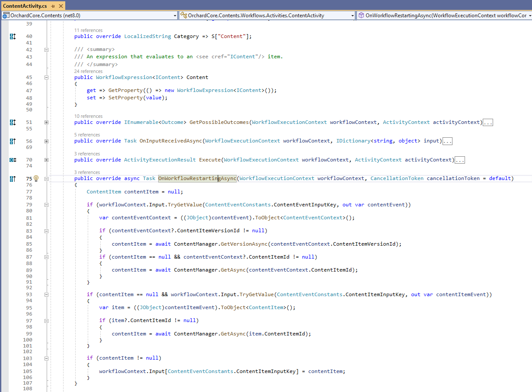Collapse OnWorkflowRestartingAsync method at line 75

pos(47,179)
